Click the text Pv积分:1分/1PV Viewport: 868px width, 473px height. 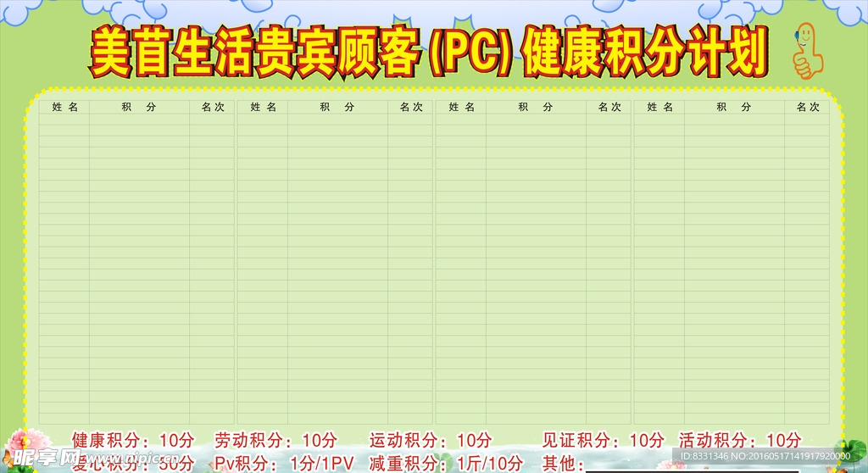click(284, 463)
